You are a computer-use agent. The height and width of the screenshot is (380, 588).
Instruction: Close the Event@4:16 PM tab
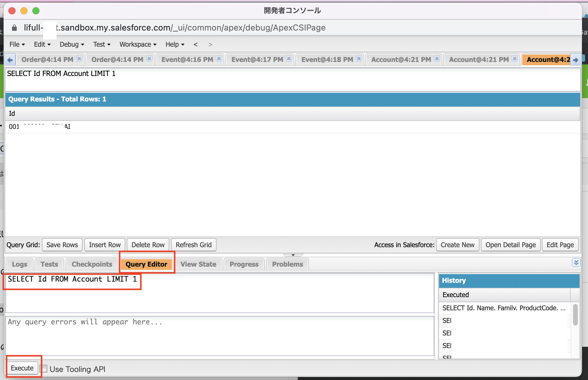click(x=219, y=59)
